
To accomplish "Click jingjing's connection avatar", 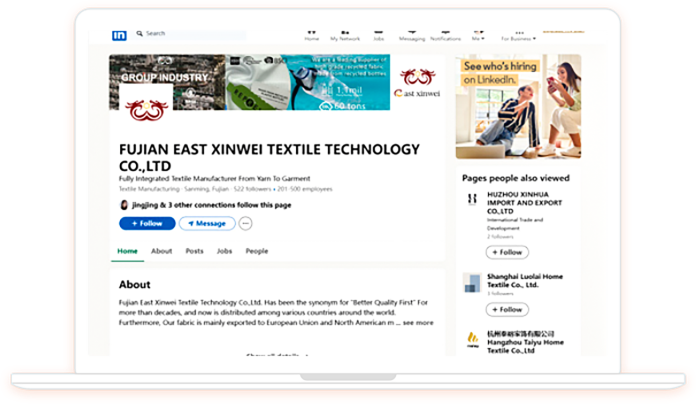I will (x=124, y=205).
